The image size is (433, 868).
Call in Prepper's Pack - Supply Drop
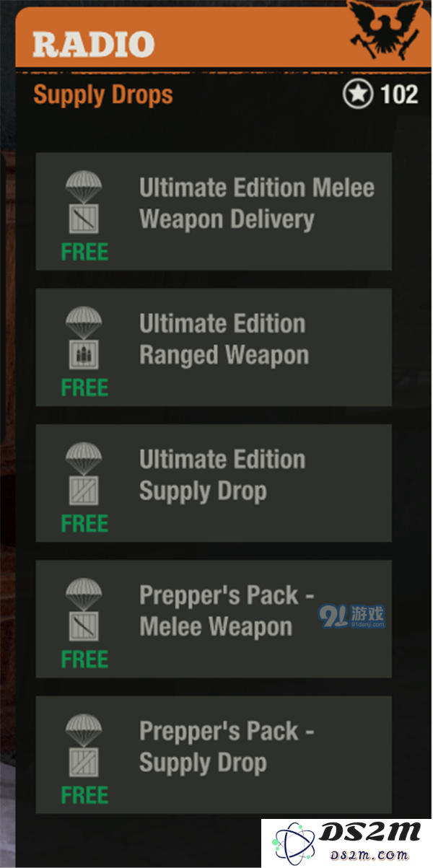[x=214, y=755]
